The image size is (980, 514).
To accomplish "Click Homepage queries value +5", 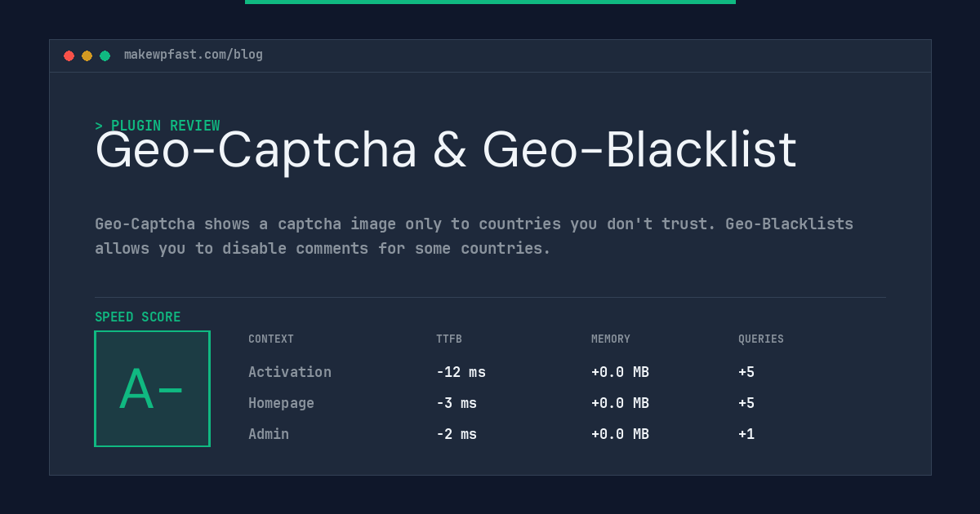I will pos(746,403).
